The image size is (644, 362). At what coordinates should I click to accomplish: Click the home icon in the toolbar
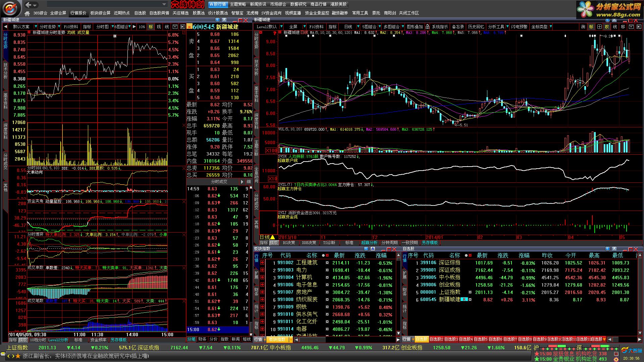pos(27,13)
